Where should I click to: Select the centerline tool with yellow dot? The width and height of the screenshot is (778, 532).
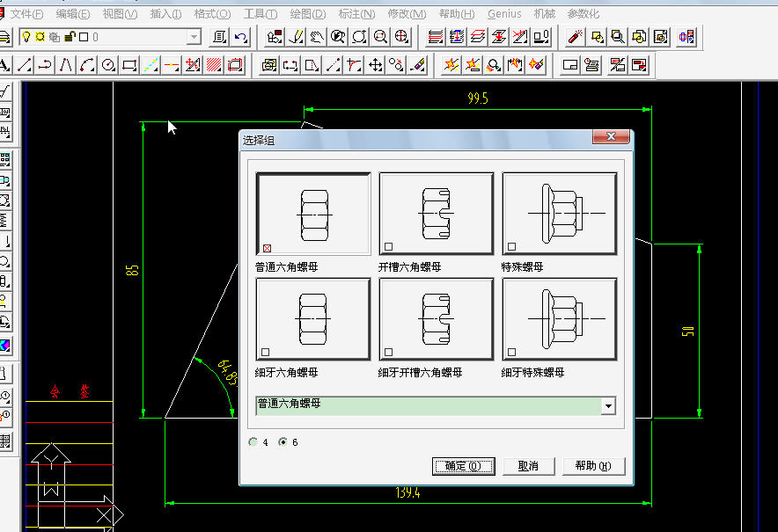[x=172, y=65]
